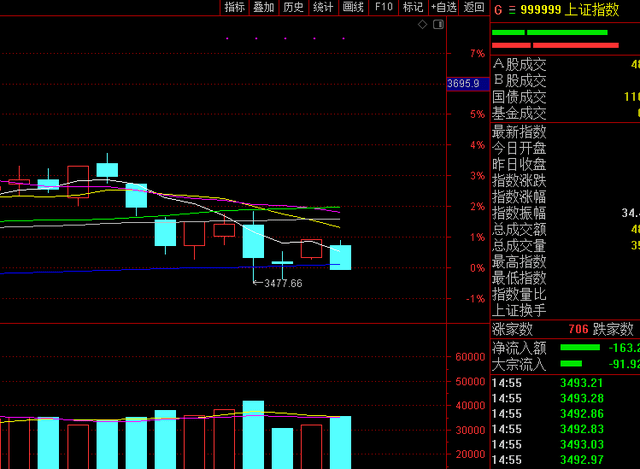Click the 7% axis label
The height and width of the screenshot is (469, 640).
pos(477,53)
